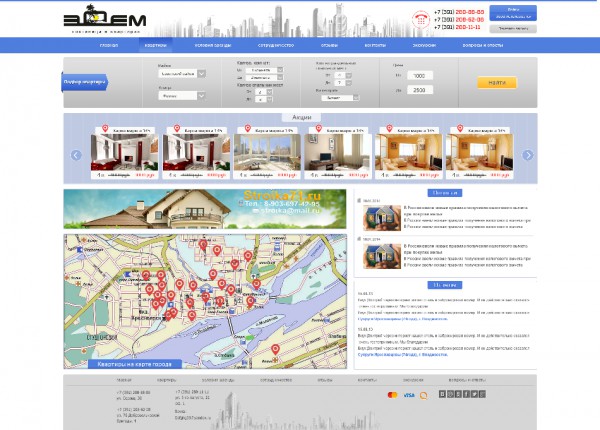Click the Акции promotions heading tab
600x430 pixels.
[302, 117]
